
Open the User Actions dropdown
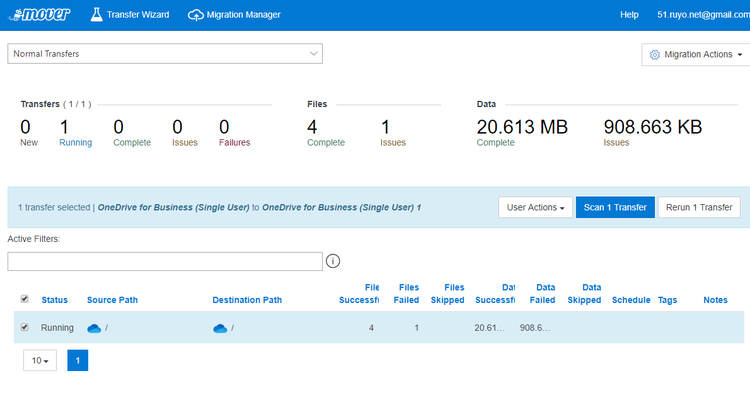click(535, 208)
